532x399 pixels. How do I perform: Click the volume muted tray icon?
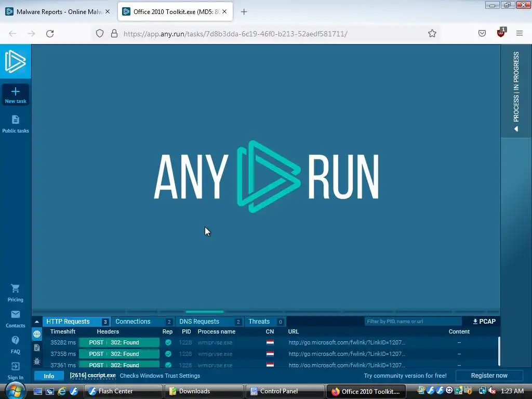(x=492, y=391)
